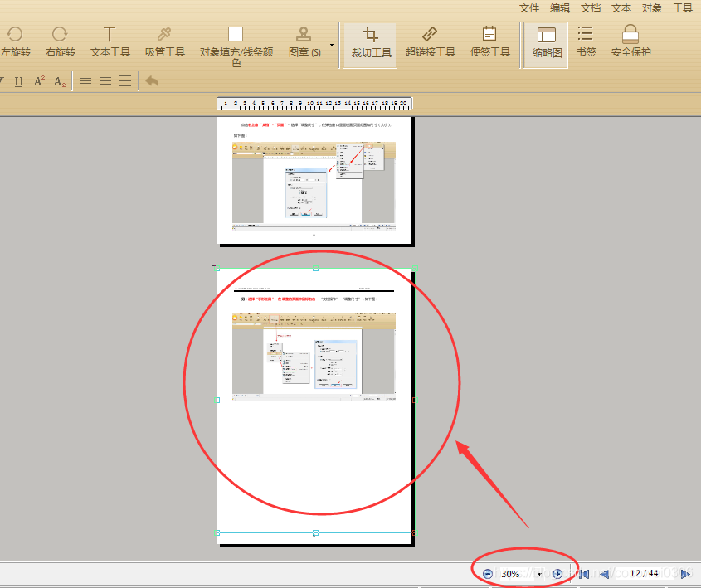Viewport: 701px width, 588px height.
Task: Select the 裁切工具 crop tool
Action: click(370, 45)
